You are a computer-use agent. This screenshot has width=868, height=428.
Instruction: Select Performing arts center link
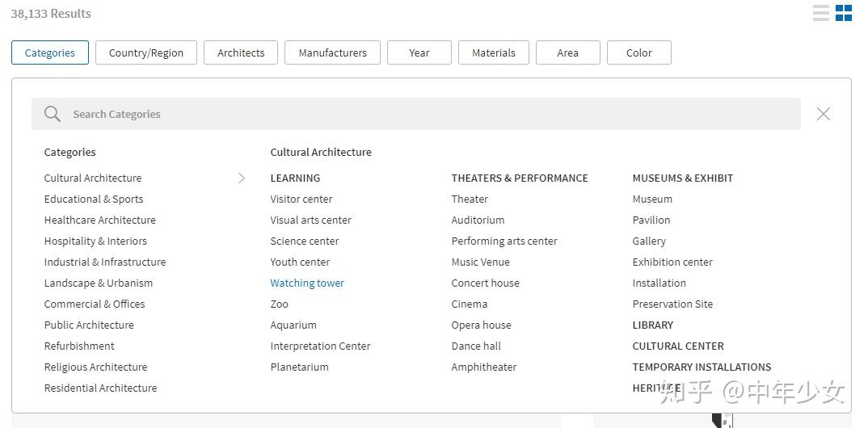click(x=504, y=241)
